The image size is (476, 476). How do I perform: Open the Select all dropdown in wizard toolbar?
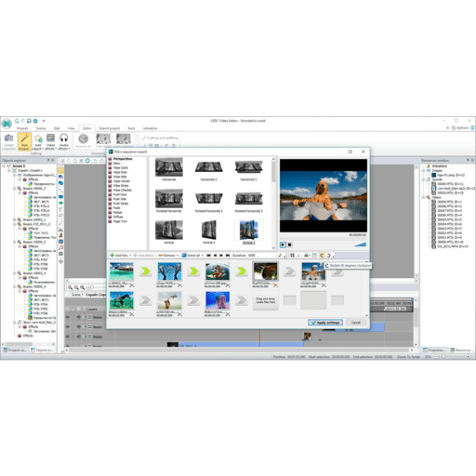(203, 256)
